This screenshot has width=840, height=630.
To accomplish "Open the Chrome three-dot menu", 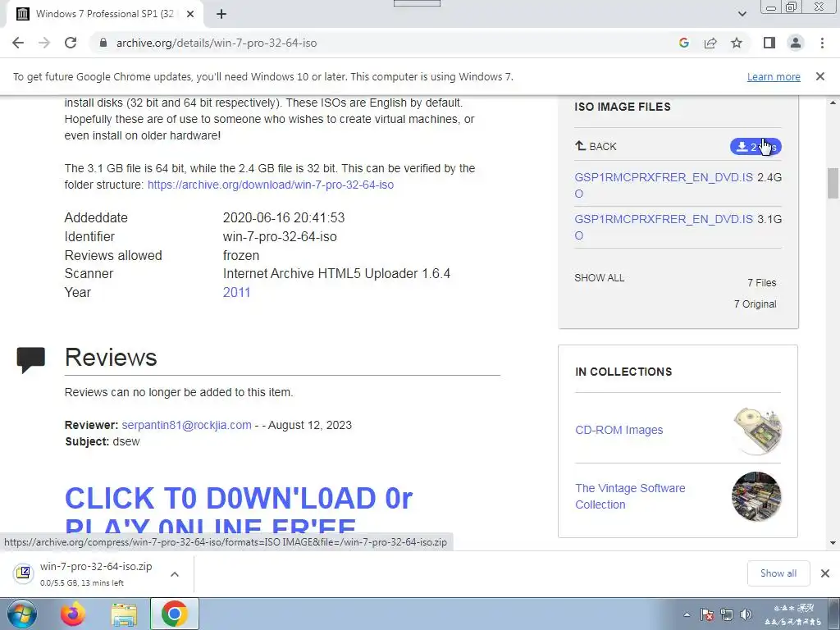I will pos(822,43).
